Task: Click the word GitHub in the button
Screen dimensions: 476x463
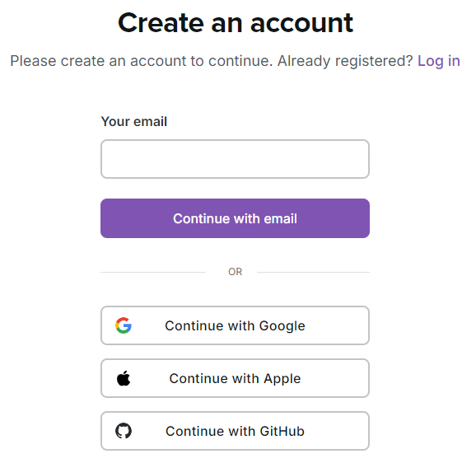Action: [x=282, y=431]
